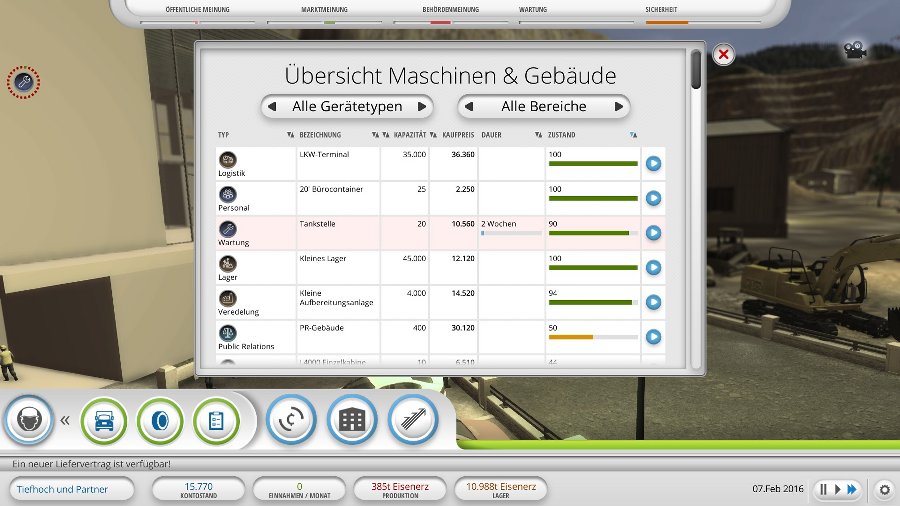The width and height of the screenshot is (900, 506).
Task: Click the wrench maintenance alert icon
Action: point(23,82)
